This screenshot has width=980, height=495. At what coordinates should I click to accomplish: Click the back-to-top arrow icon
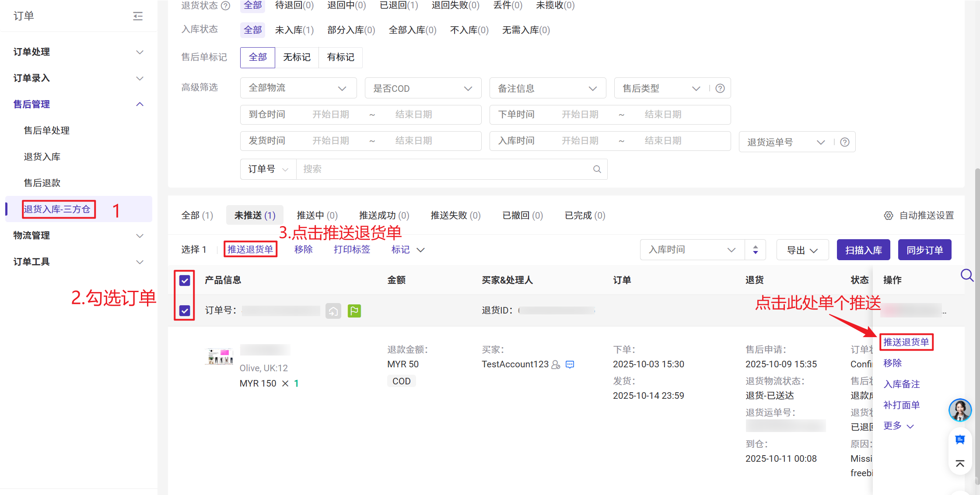tap(960, 464)
